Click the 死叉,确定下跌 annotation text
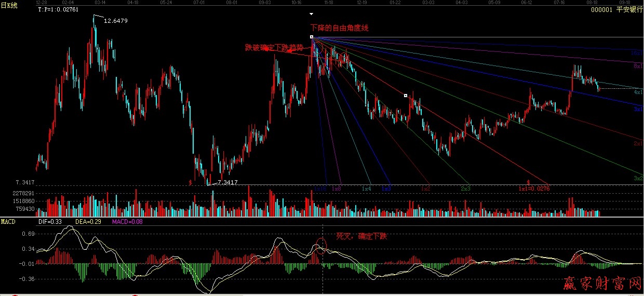Image resolution: width=644 pixels, height=296 pixels. [361, 236]
